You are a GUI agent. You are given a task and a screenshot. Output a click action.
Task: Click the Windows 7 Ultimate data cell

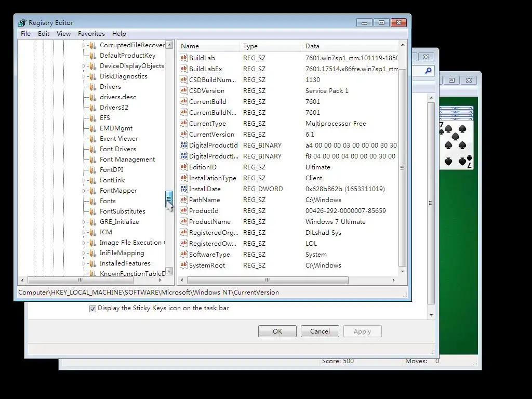pyautogui.click(x=335, y=221)
